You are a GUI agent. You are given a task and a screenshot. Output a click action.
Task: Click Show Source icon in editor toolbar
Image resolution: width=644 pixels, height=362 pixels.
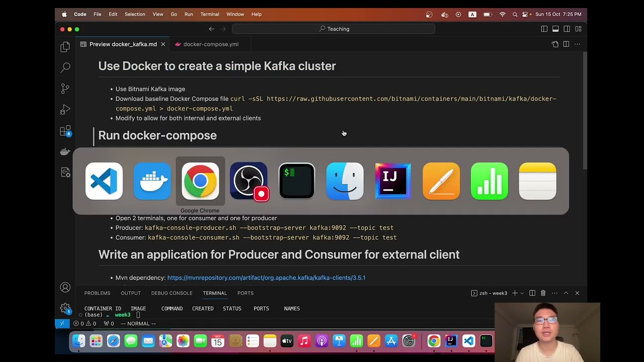[x=555, y=44]
